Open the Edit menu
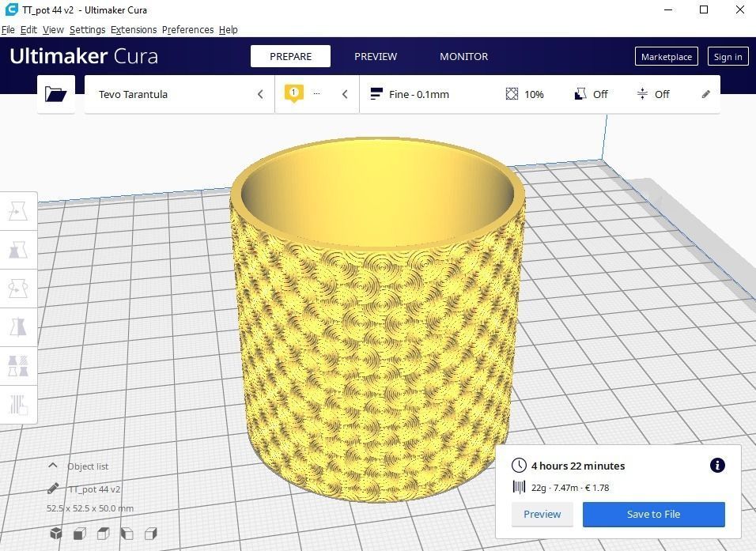This screenshot has width=756, height=551. 28,30
